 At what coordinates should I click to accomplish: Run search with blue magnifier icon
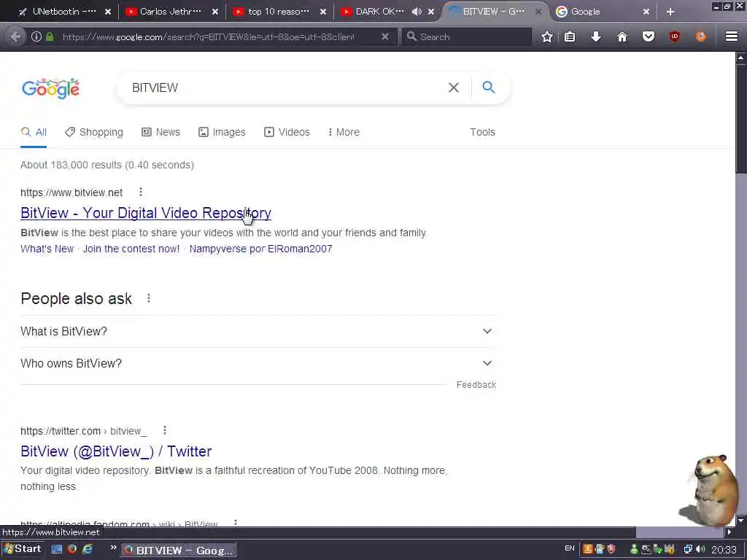(x=488, y=87)
